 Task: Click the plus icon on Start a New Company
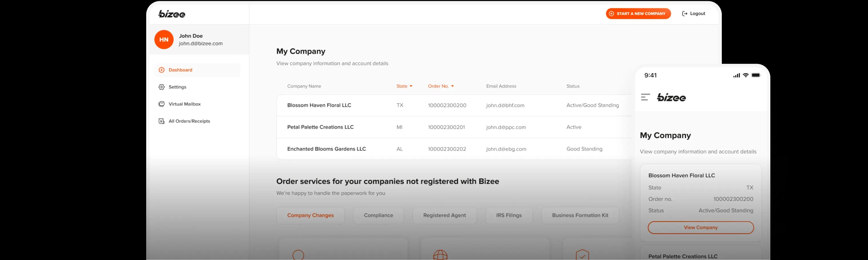click(x=611, y=13)
